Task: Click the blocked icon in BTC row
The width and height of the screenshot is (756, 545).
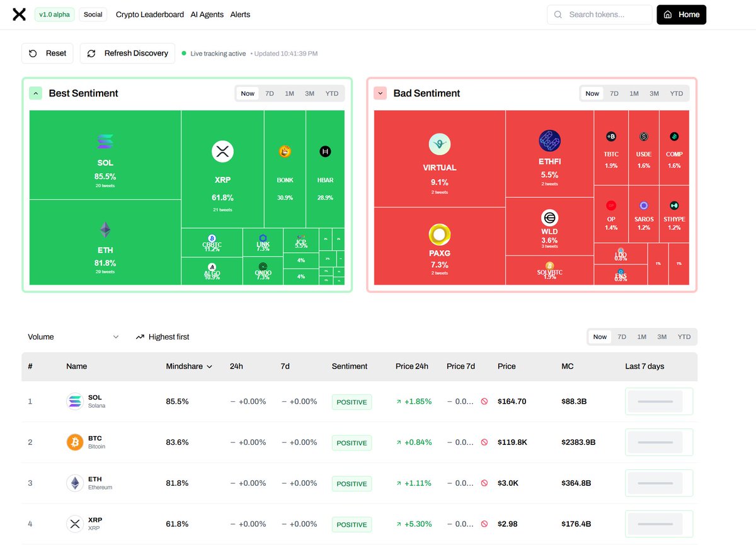Action: click(x=484, y=442)
